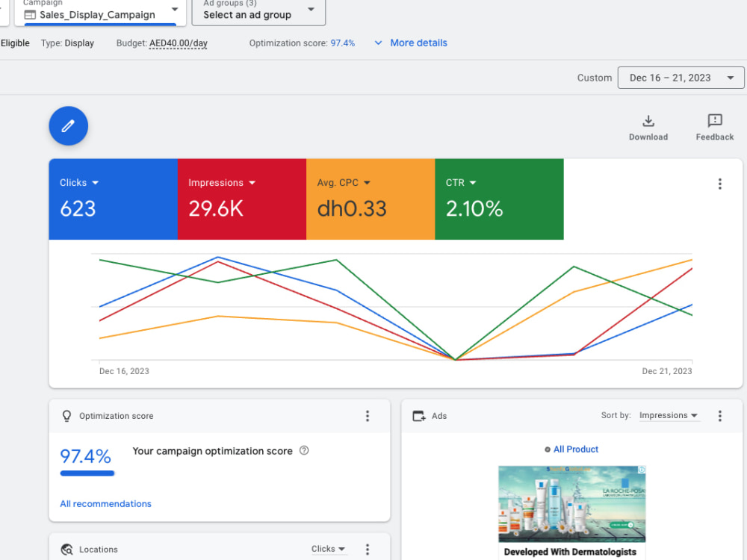Click the optimization score progress bar
The width and height of the screenshot is (747, 560).
pos(87,473)
